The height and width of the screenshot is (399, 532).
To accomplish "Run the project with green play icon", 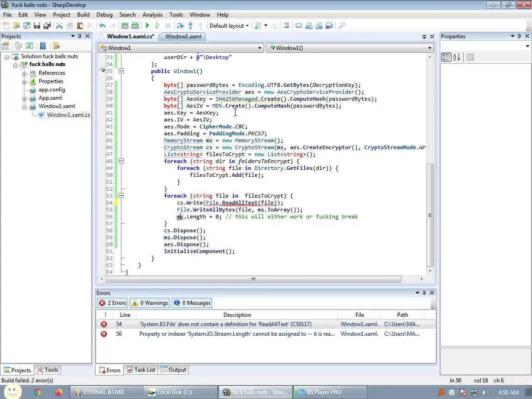I will click(x=147, y=25).
